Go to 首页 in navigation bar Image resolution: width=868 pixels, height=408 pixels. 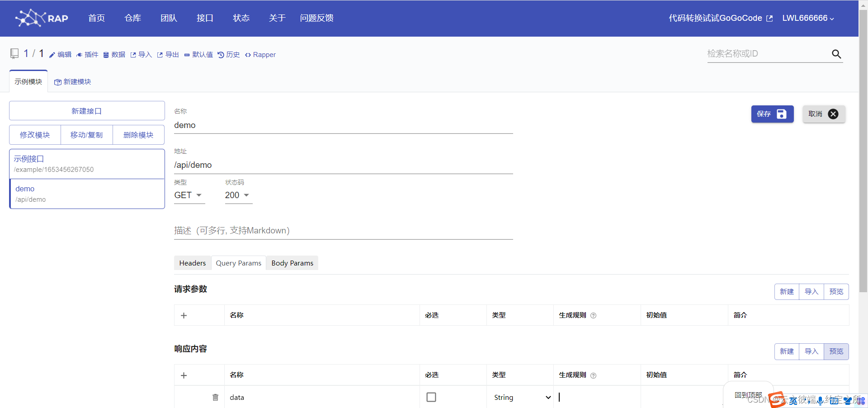point(96,18)
